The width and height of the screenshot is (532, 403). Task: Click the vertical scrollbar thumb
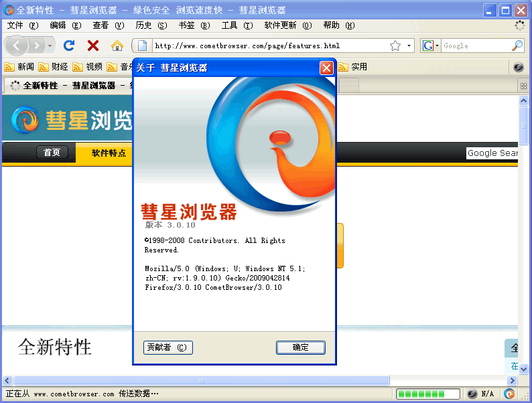pyautogui.click(x=523, y=126)
